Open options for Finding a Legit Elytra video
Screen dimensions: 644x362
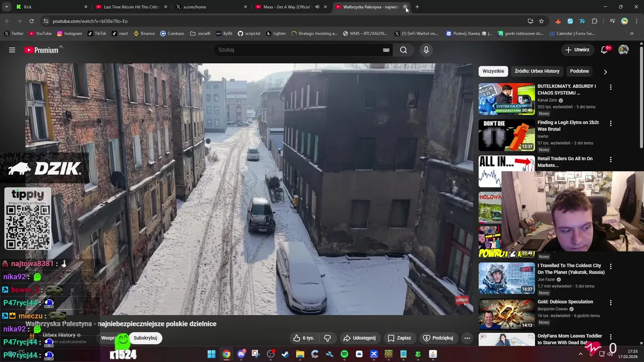[x=611, y=123]
